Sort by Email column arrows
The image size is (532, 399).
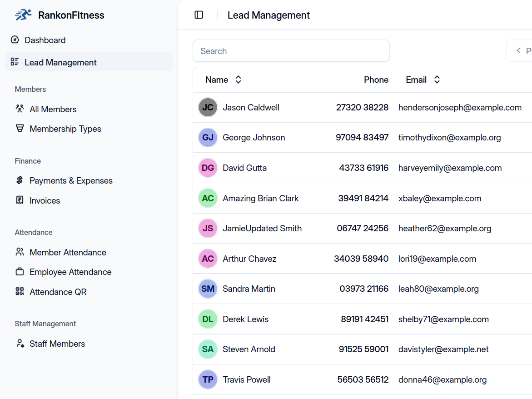pyautogui.click(x=437, y=80)
